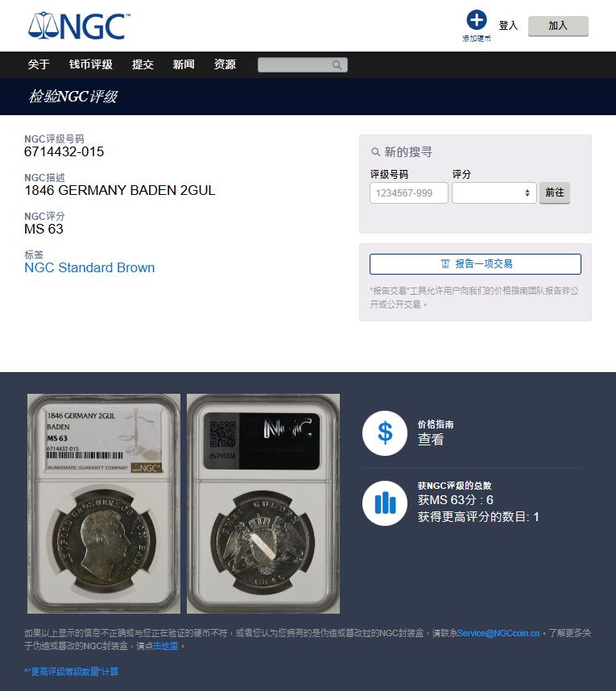Image resolution: width=616 pixels, height=691 pixels.
Task: Click the Service@NGCcoin.cn email link
Action: (498, 633)
